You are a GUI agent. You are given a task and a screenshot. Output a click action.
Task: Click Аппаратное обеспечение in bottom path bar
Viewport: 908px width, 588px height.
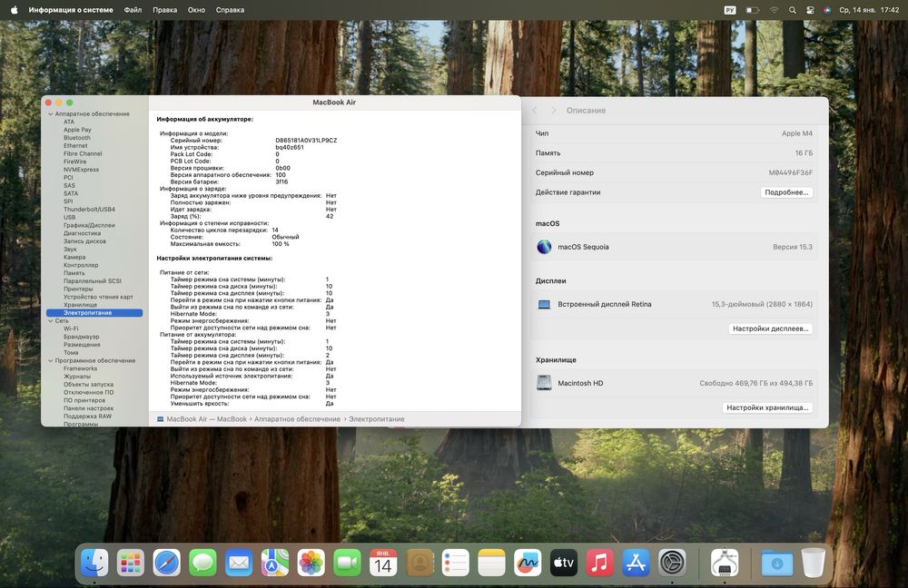click(x=297, y=419)
